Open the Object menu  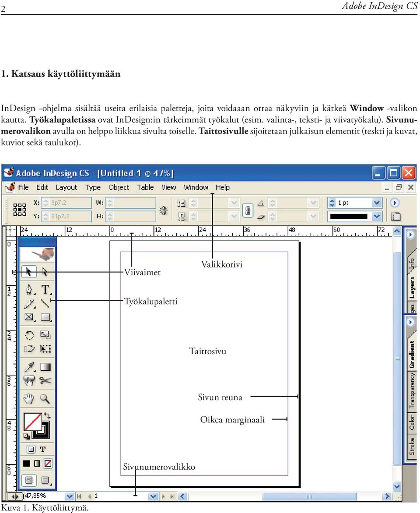pos(119,187)
